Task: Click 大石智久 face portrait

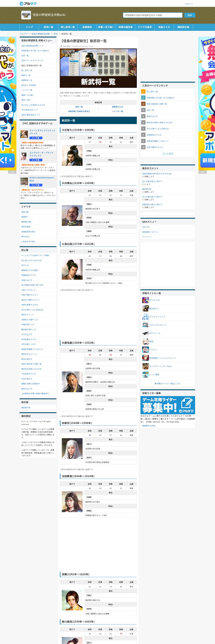Action: [72, 155]
